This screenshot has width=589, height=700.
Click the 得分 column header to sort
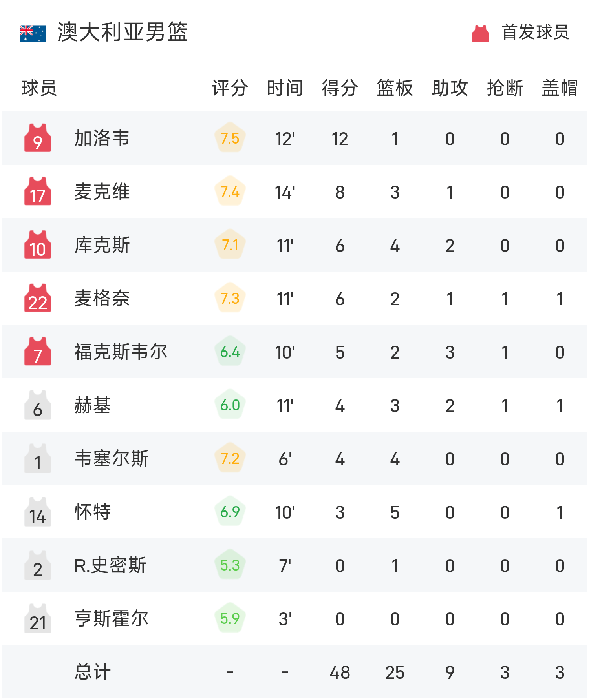coord(338,88)
